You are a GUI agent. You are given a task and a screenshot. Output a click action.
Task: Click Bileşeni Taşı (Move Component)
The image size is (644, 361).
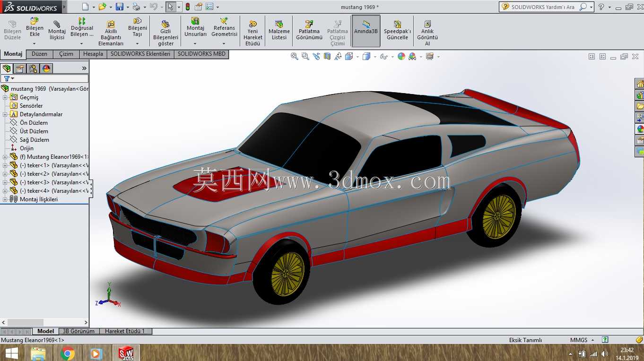[137, 27]
